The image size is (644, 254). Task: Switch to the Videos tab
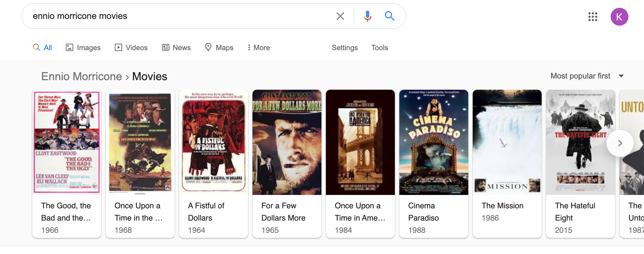[x=131, y=48]
